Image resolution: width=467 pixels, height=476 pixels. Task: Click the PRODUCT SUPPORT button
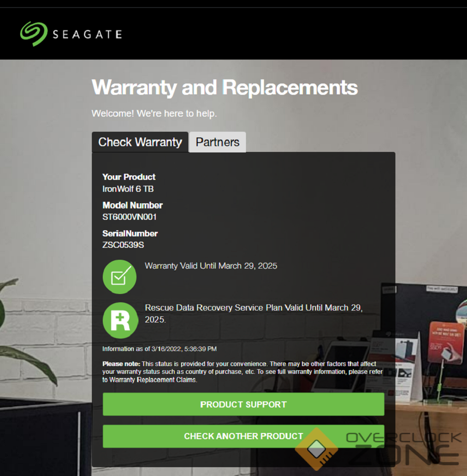click(243, 404)
